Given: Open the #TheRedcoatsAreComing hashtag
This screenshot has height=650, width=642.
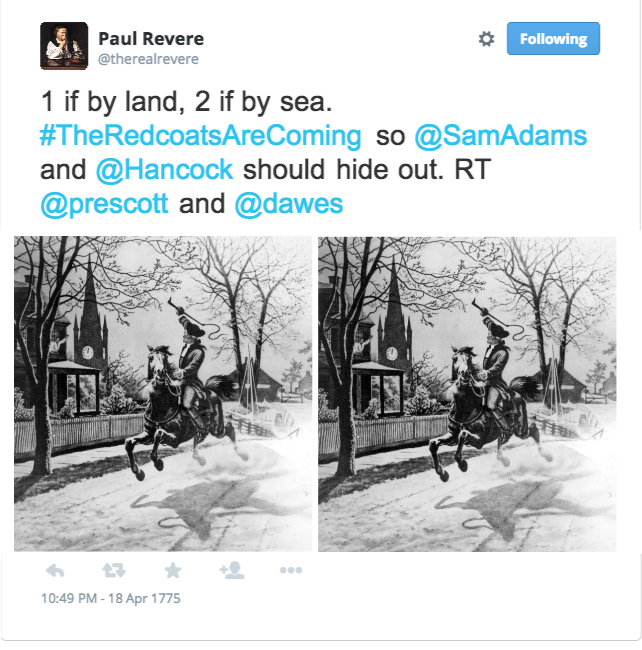Looking at the screenshot, I should pos(201,136).
